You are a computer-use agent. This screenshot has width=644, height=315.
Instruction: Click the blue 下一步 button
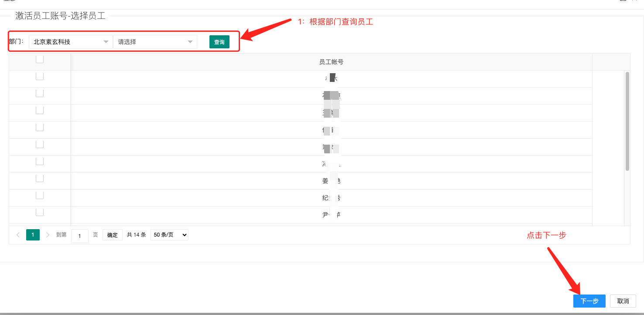pyautogui.click(x=589, y=301)
